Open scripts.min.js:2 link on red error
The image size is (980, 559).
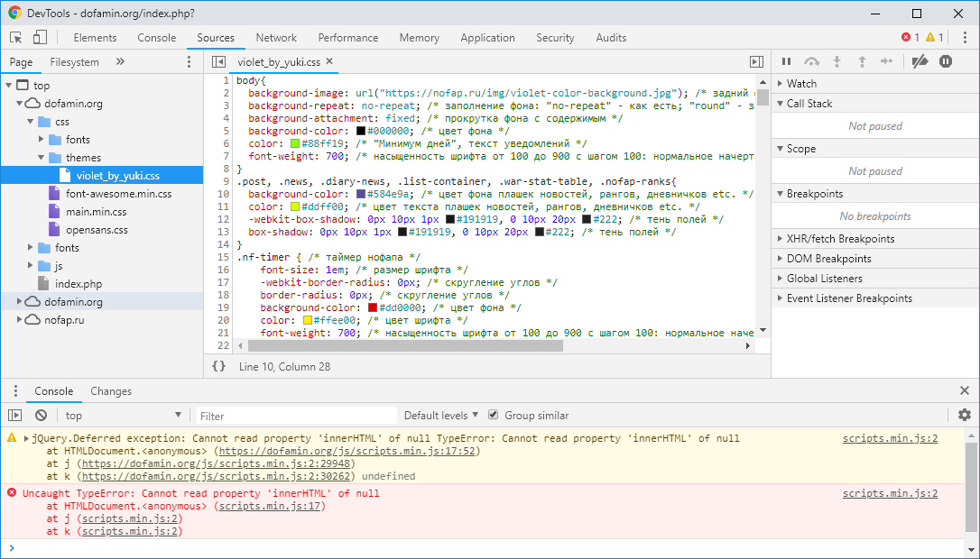890,494
